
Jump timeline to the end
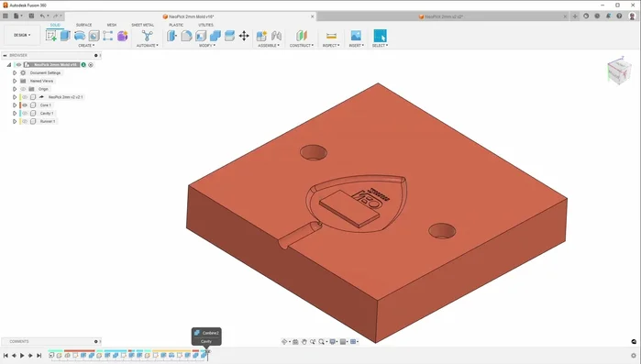39,356
